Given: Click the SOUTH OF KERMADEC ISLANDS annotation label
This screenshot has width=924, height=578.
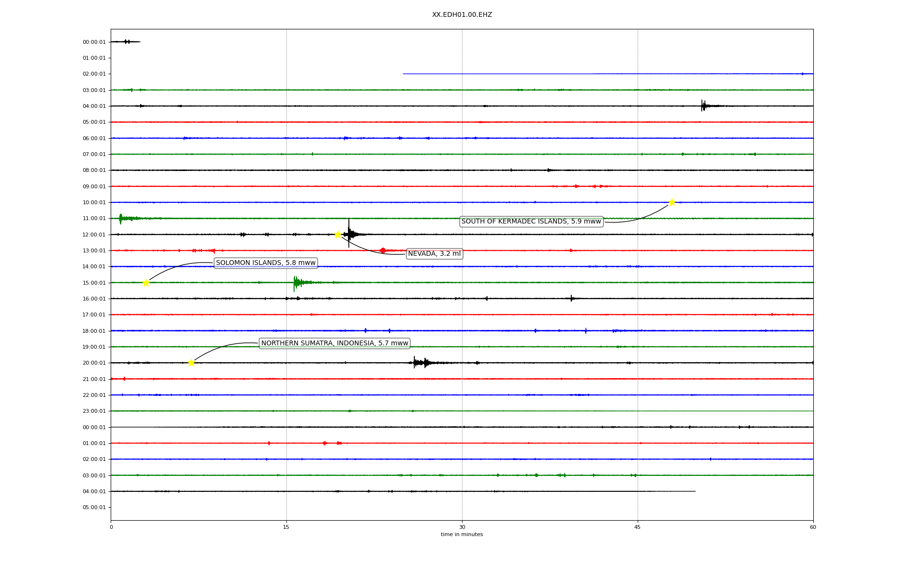Looking at the screenshot, I should (x=531, y=222).
